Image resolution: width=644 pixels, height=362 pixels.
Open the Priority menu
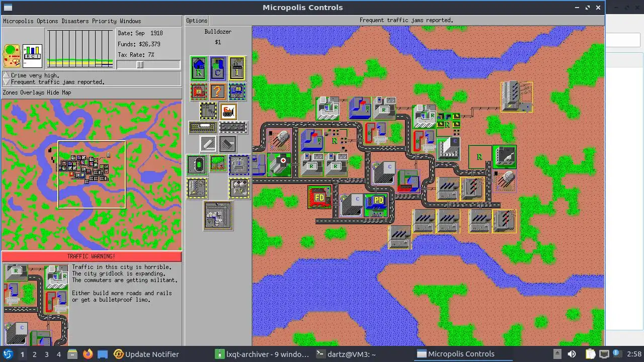pos(104,21)
